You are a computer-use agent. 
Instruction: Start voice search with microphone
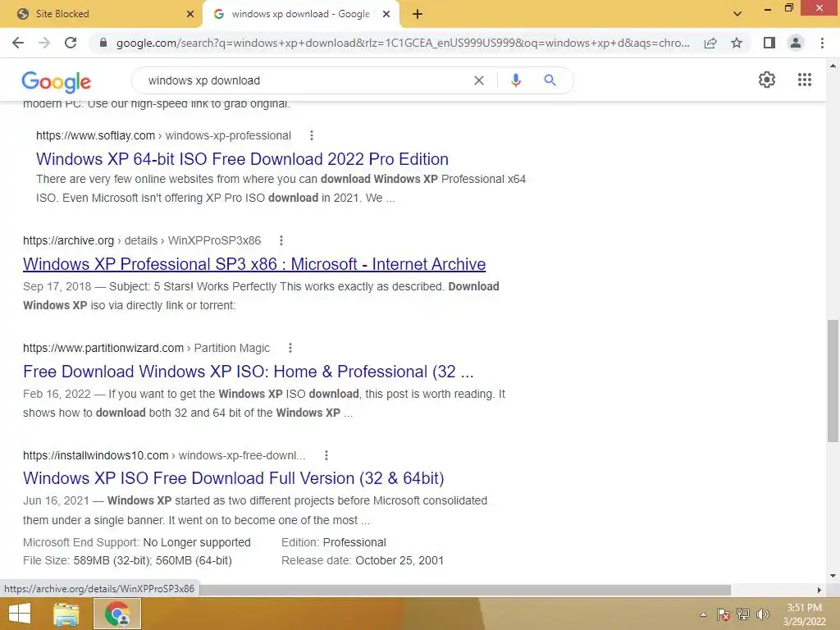[x=516, y=80]
